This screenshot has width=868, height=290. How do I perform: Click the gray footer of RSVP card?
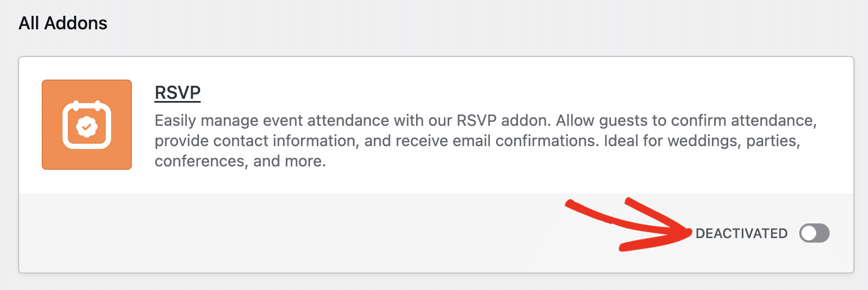coord(436,233)
